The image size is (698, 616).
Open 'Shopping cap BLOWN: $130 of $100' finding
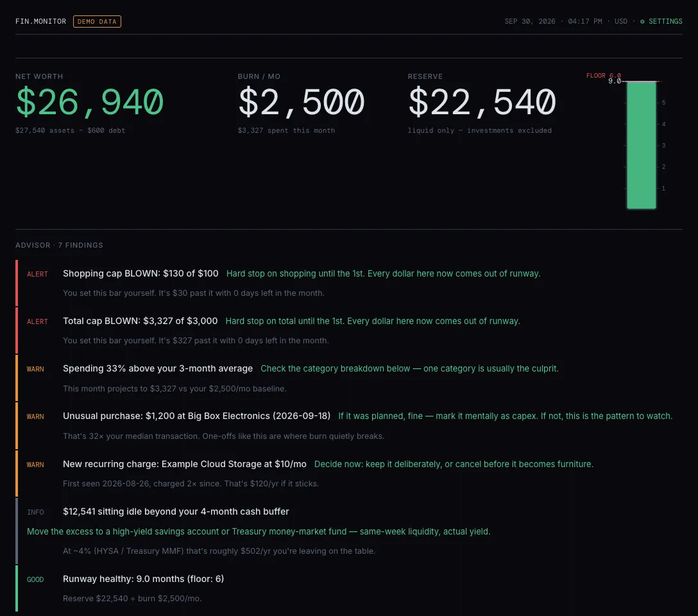[x=140, y=274]
